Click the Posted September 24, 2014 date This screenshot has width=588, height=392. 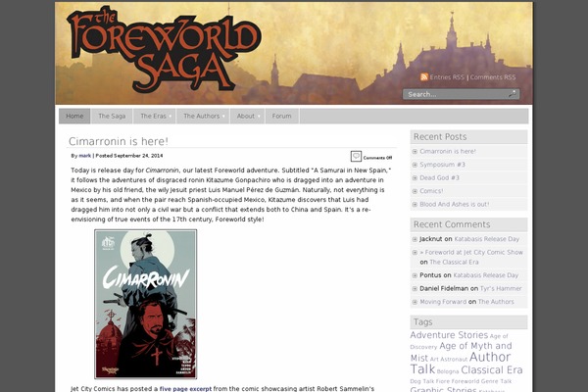pyautogui.click(x=129, y=155)
